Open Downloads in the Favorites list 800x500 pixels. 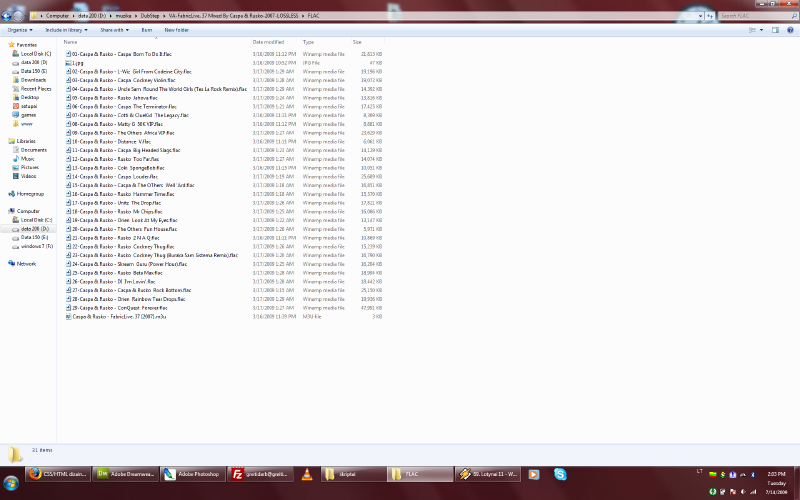30,80
